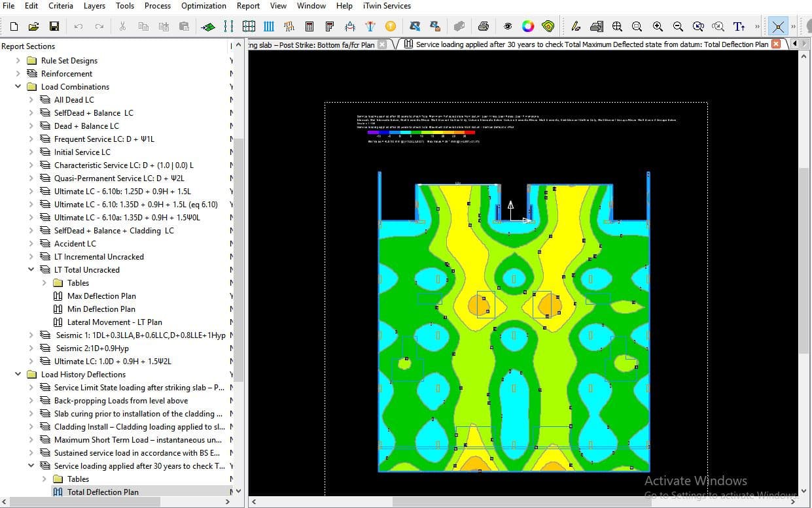Click the Open folder toolbar icon
The width and height of the screenshot is (812, 508).
34,27
